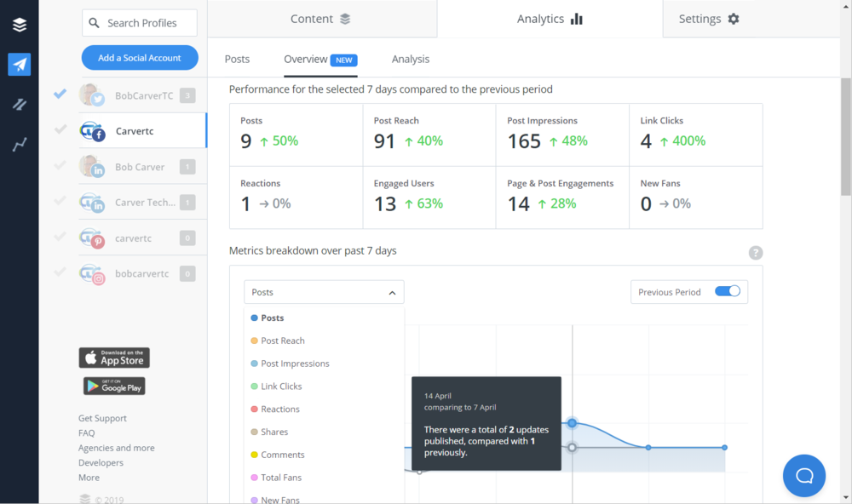This screenshot has width=852, height=504.
Task: Click the help question mark icon
Action: [x=755, y=252]
